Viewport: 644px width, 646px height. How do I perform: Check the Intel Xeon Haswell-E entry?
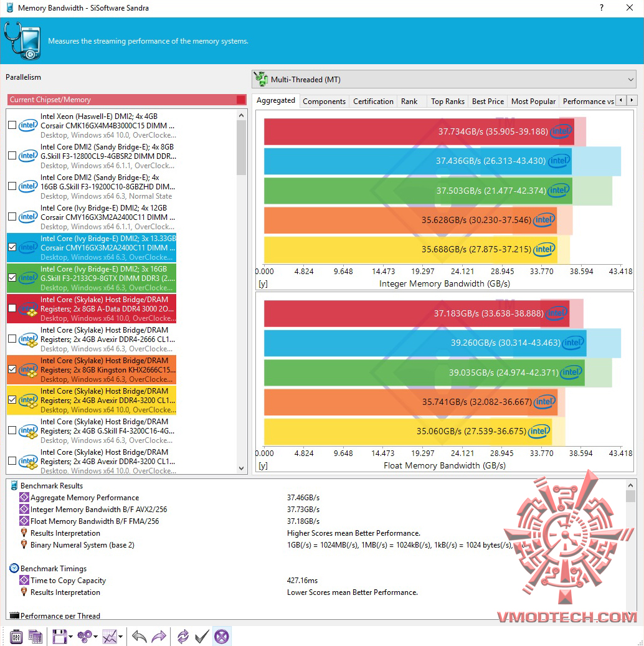[12, 125]
